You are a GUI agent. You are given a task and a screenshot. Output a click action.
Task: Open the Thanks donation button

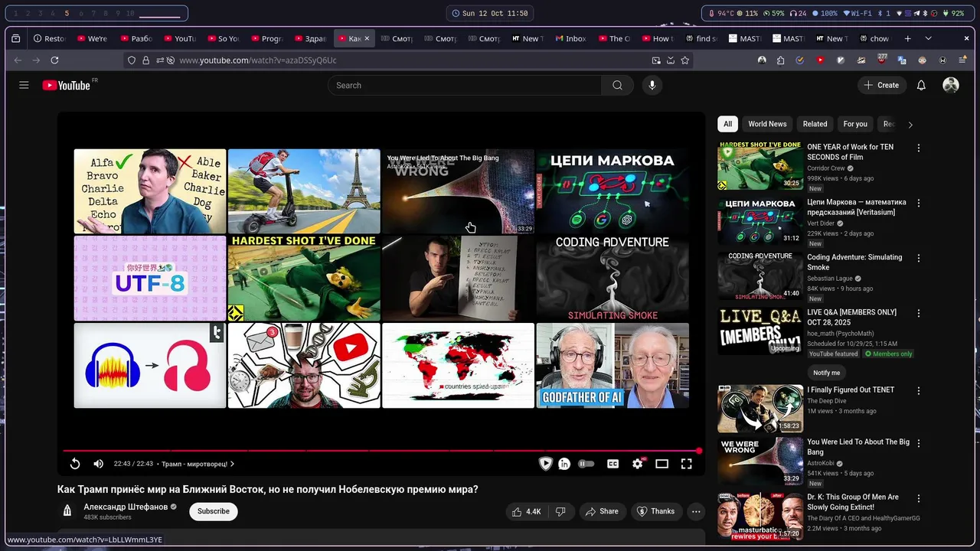(x=655, y=511)
